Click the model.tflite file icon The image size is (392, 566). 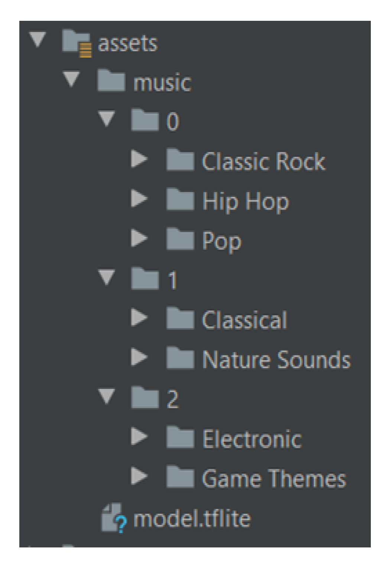pyautogui.click(x=113, y=517)
